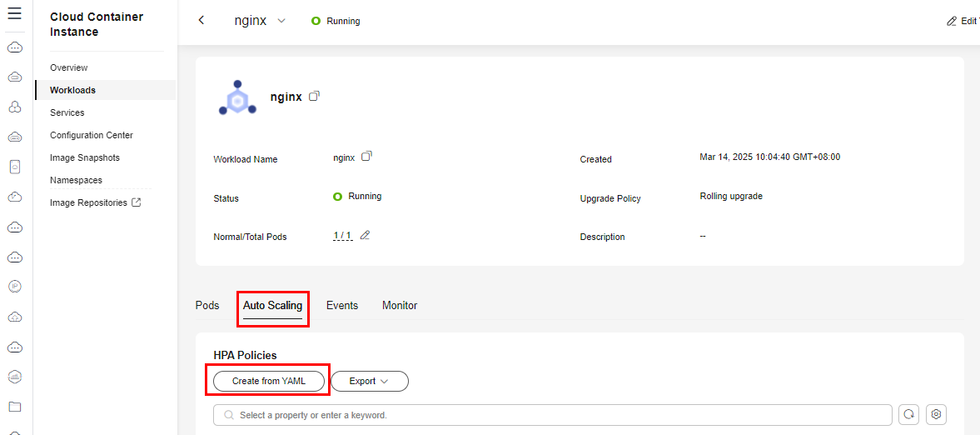Select the Pods tab
This screenshot has width=980, height=435.
207,306
